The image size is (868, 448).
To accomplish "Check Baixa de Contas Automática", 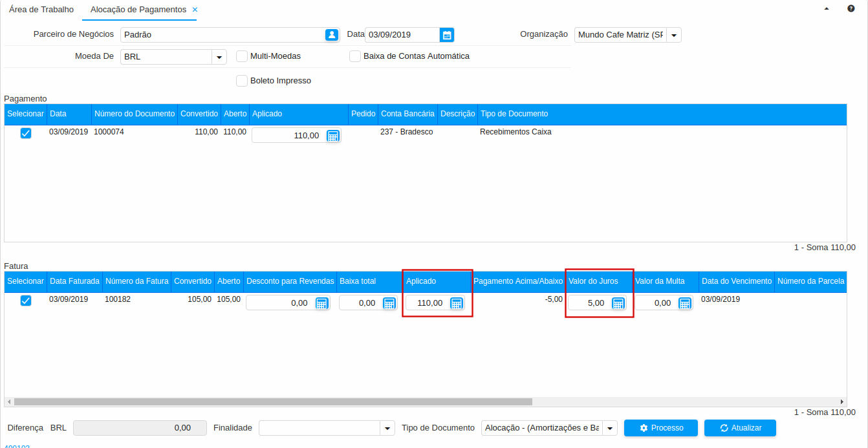I will [x=355, y=56].
